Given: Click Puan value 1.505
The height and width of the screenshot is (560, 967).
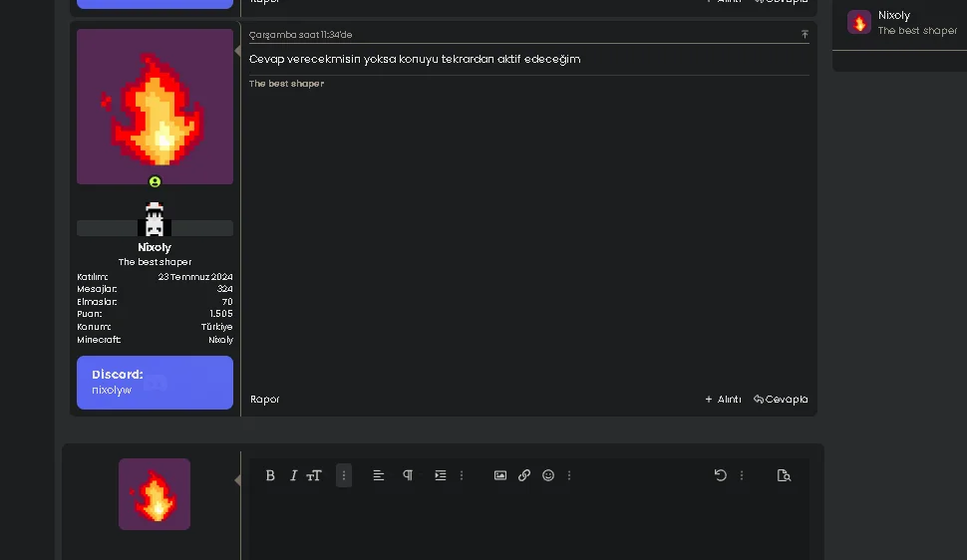Looking at the screenshot, I should pos(220,314).
